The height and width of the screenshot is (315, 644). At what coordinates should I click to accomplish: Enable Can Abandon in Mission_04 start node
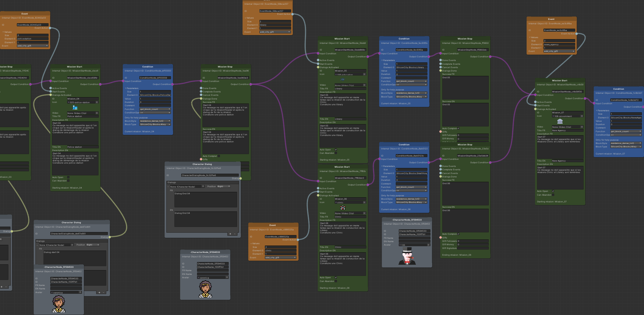68,181
